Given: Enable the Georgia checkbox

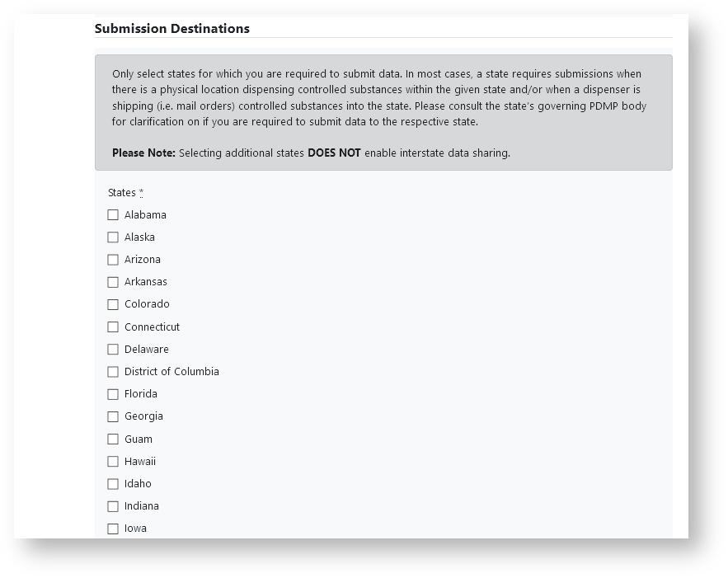Looking at the screenshot, I should point(113,416).
